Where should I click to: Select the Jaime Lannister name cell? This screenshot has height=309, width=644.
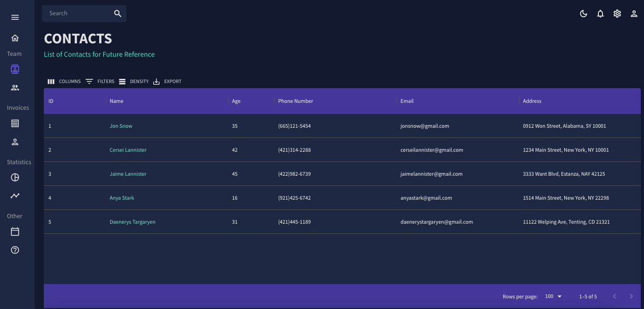click(x=128, y=174)
